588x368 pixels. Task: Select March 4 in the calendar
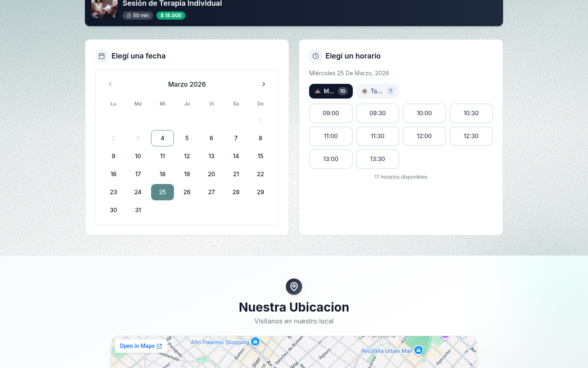click(163, 138)
